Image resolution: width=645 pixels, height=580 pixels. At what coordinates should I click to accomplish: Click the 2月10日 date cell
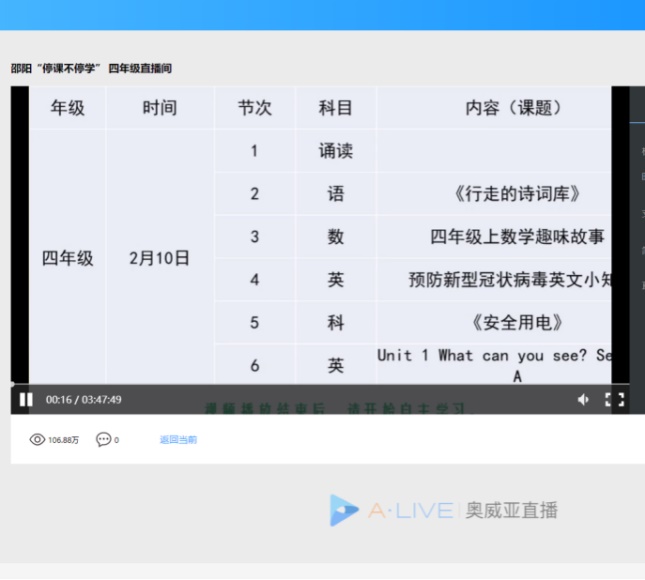pyautogui.click(x=159, y=258)
